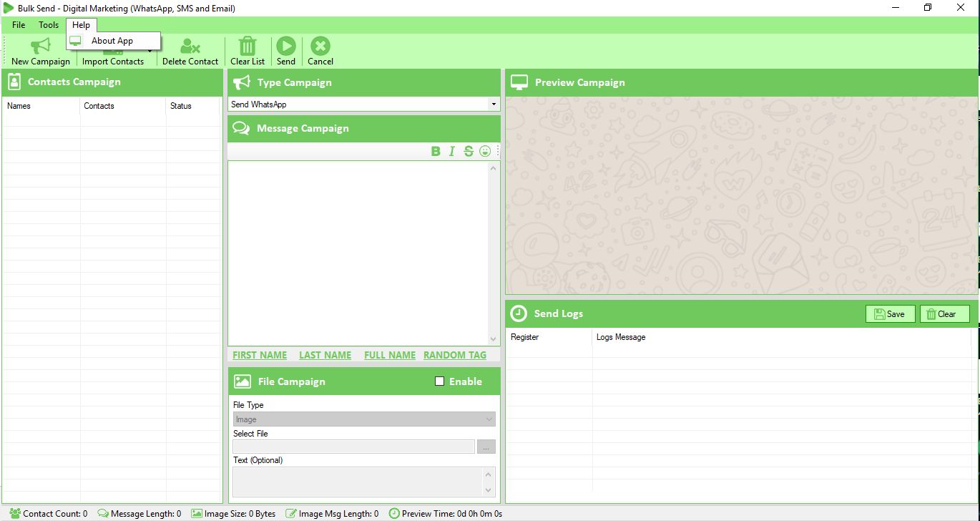Viewport: 980px width, 521px height.
Task: Open the File menu
Action: tap(19, 25)
